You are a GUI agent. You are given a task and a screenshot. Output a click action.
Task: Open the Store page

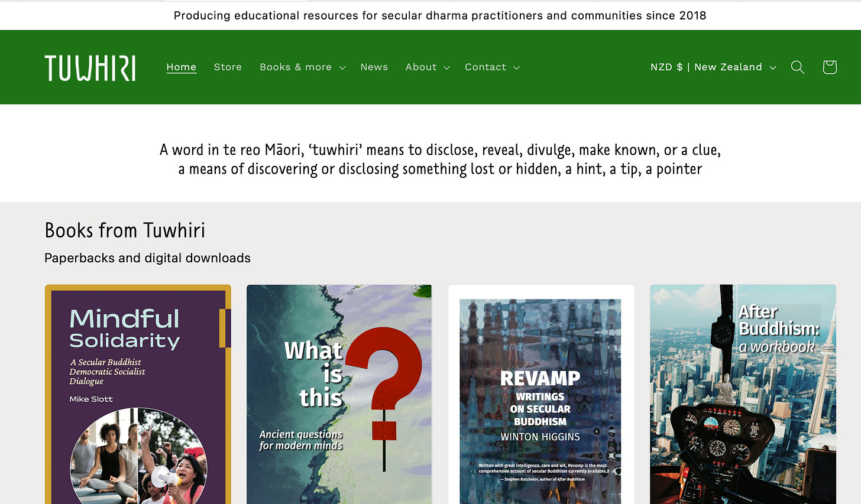coord(228,67)
